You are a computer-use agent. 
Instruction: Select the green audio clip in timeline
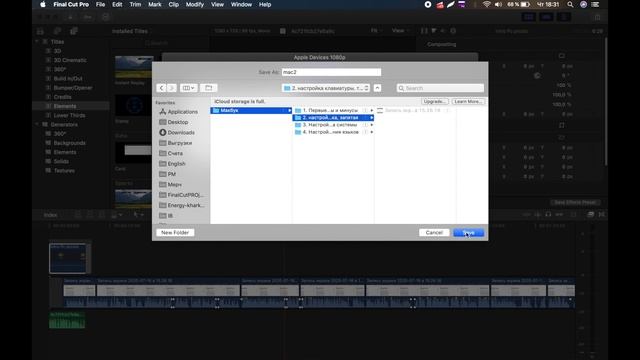click(x=67, y=320)
